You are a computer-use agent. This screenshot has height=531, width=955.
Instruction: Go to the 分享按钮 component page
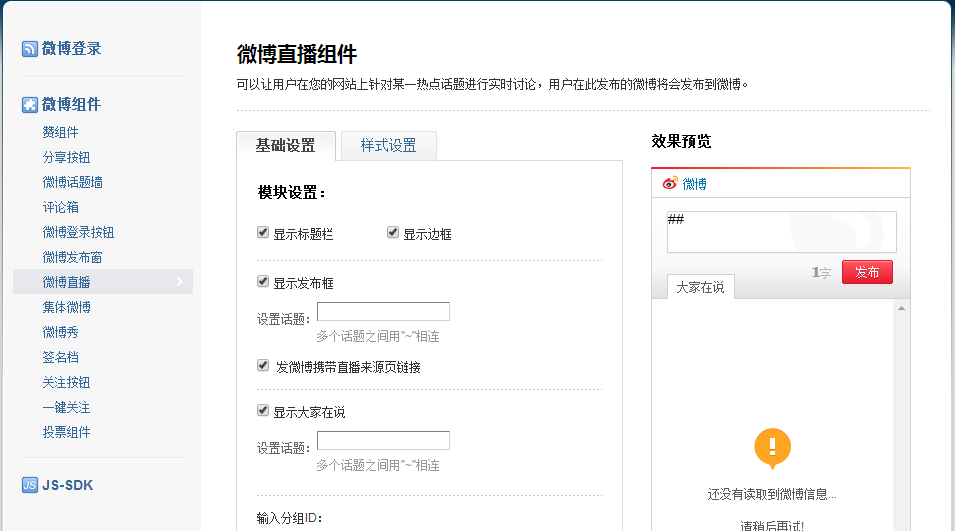point(66,157)
